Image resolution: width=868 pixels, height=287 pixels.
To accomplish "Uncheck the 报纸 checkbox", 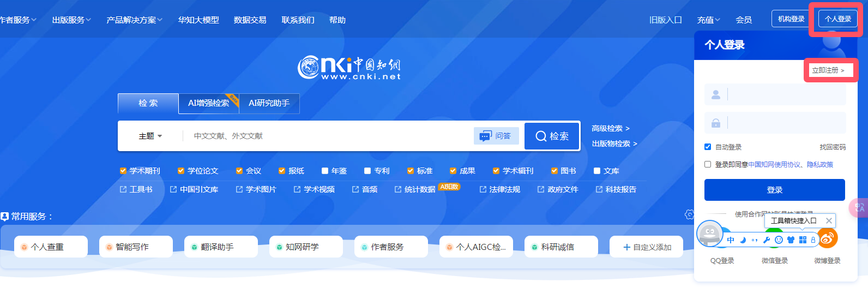I will (282, 171).
